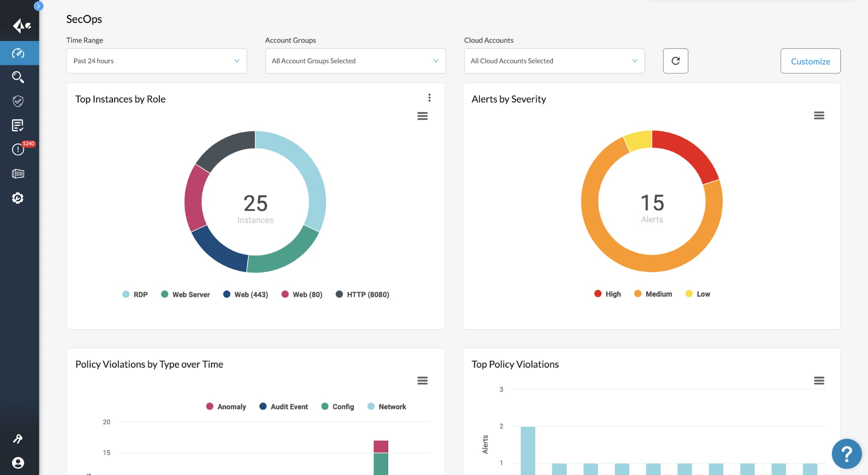Open the Policies shield icon in sidebar
Viewport: 868px width, 475px height.
(x=18, y=101)
